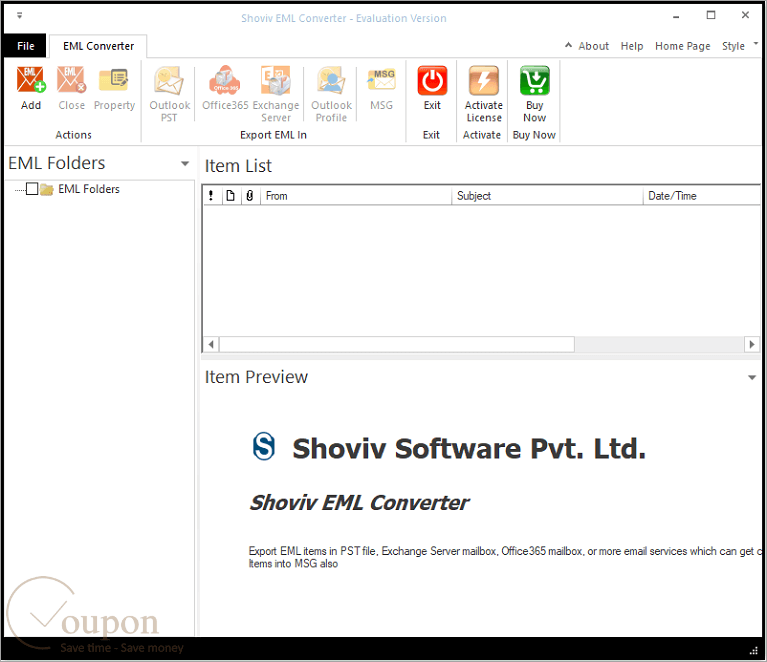Click the attachment paperclip column icon
The image size is (767, 662).
point(250,196)
